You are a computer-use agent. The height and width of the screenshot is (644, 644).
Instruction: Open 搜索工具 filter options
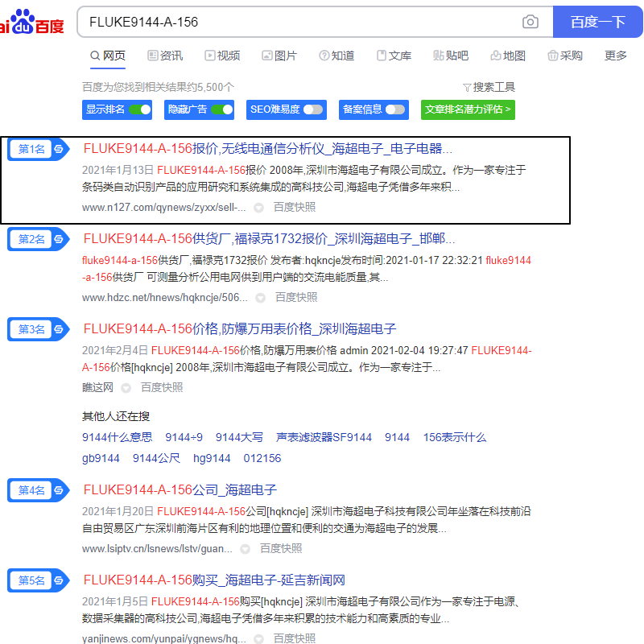(489, 87)
